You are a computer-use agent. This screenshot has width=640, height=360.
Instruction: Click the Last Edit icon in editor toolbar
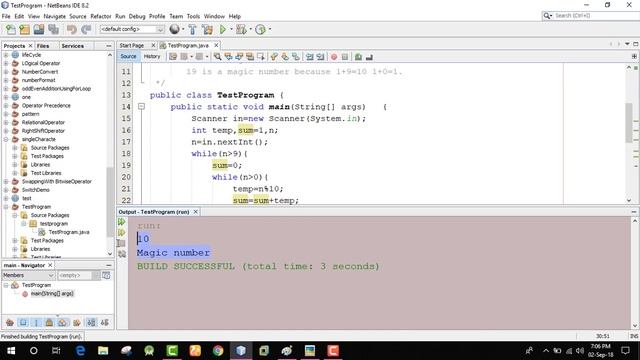(x=173, y=57)
